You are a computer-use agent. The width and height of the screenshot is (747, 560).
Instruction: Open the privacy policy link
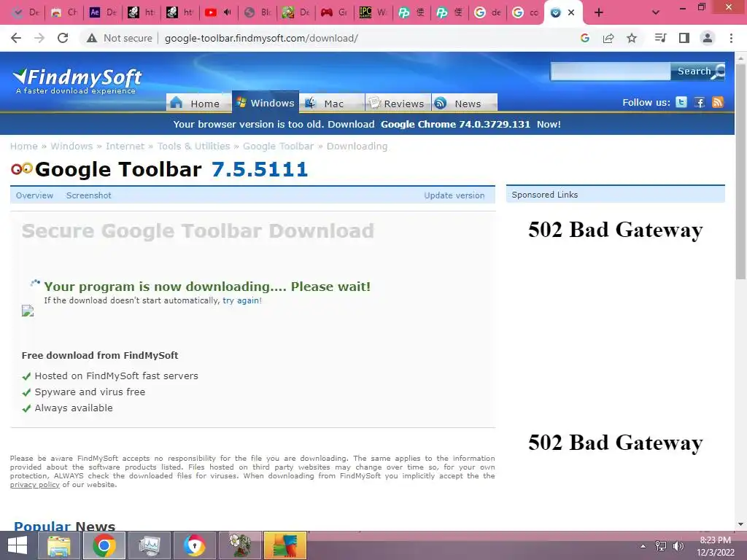coord(35,485)
